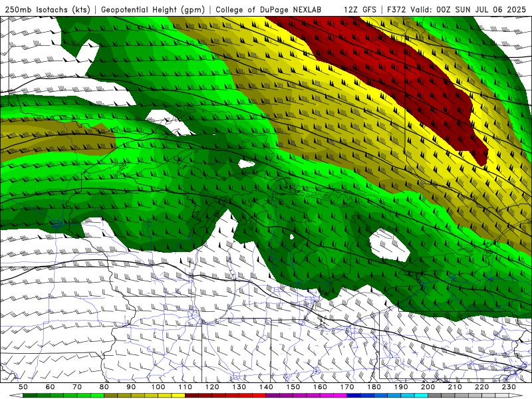532x399 pixels.
Task: Click the '130' legend value
Action: click(x=239, y=387)
